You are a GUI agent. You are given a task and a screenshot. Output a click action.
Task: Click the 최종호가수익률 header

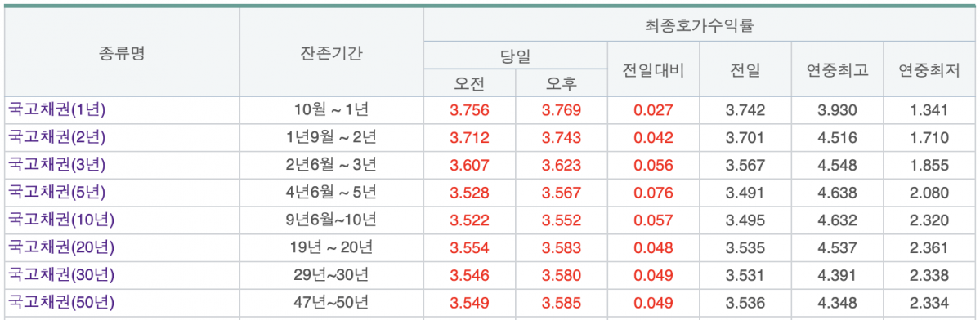click(700, 25)
